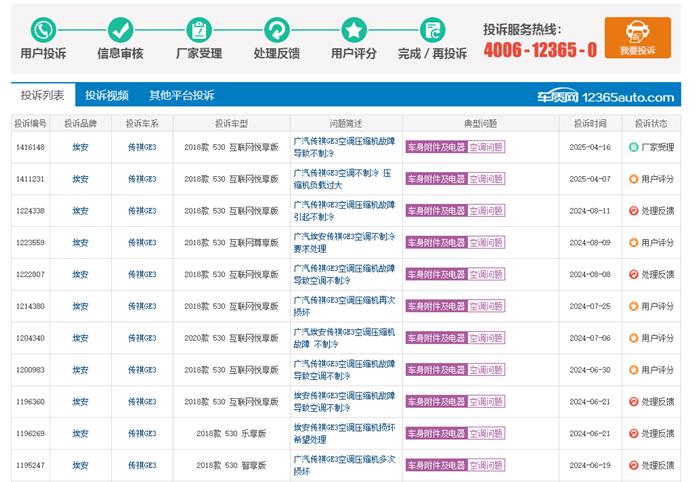Open complaint 广汽埃安传祺GE3空调压缩机故障 不制冷
Viewport: 700px width, 482px height.
pyautogui.click(x=344, y=338)
